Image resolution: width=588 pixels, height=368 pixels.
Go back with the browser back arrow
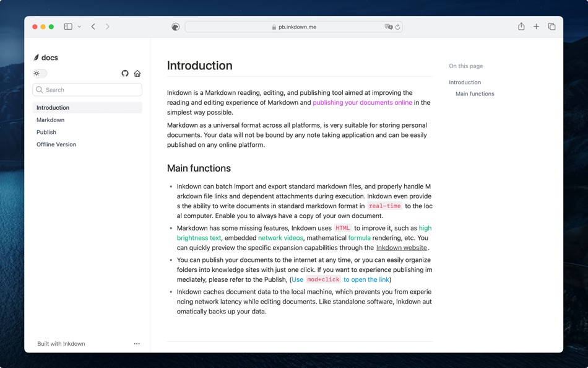pos(93,27)
